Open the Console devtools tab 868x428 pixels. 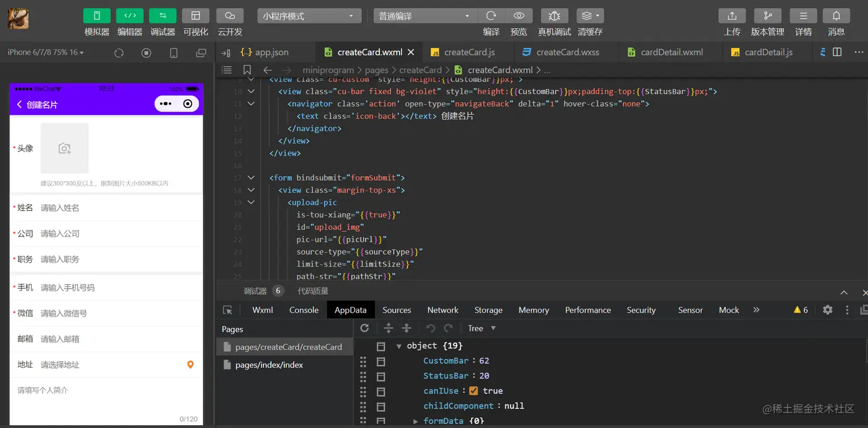coord(304,310)
